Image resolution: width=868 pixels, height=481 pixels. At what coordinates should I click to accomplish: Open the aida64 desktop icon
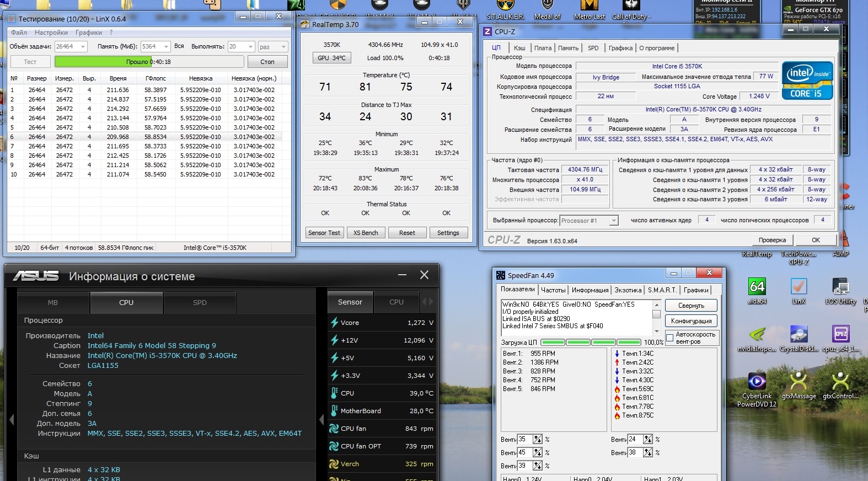(757, 288)
